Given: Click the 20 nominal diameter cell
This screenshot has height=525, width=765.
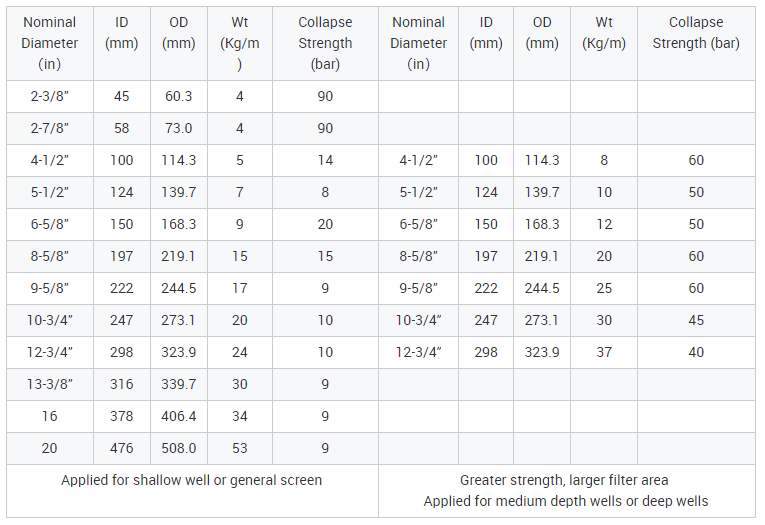Looking at the screenshot, I should point(50,448).
